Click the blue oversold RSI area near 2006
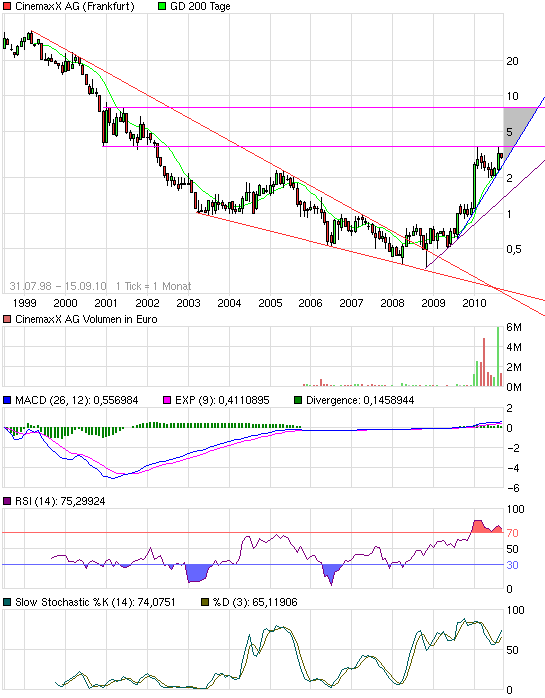This screenshot has width=545, height=698. (x=330, y=572)
